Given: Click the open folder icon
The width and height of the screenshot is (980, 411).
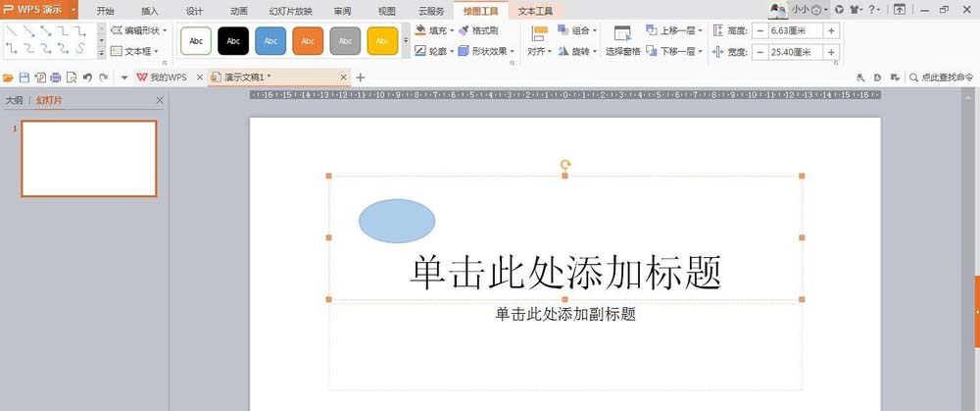Looking at the screenshot, I should tap(9, 77).
